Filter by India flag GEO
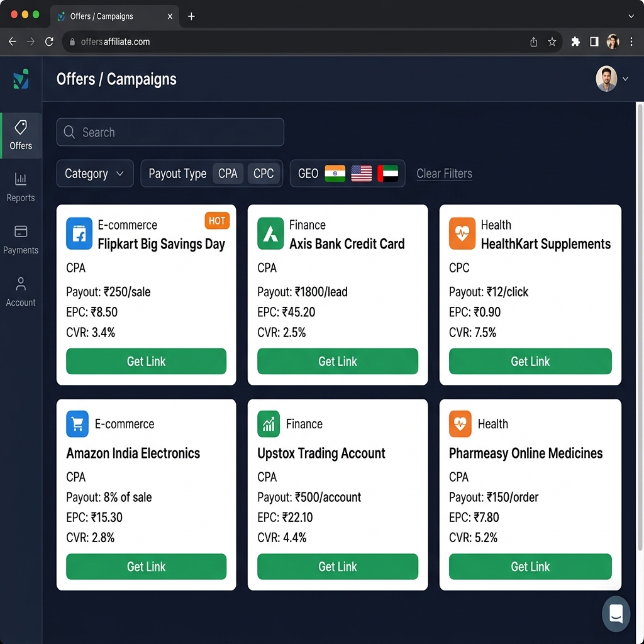 tap(335, 174)
